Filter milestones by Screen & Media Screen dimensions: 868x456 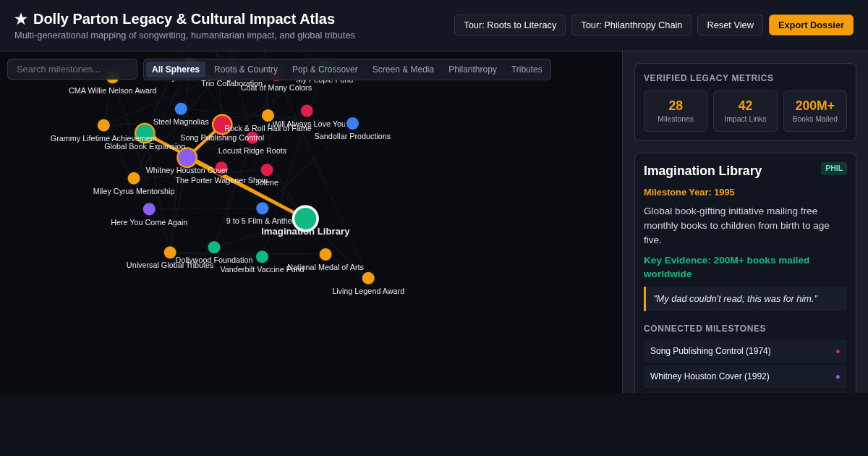403,69
